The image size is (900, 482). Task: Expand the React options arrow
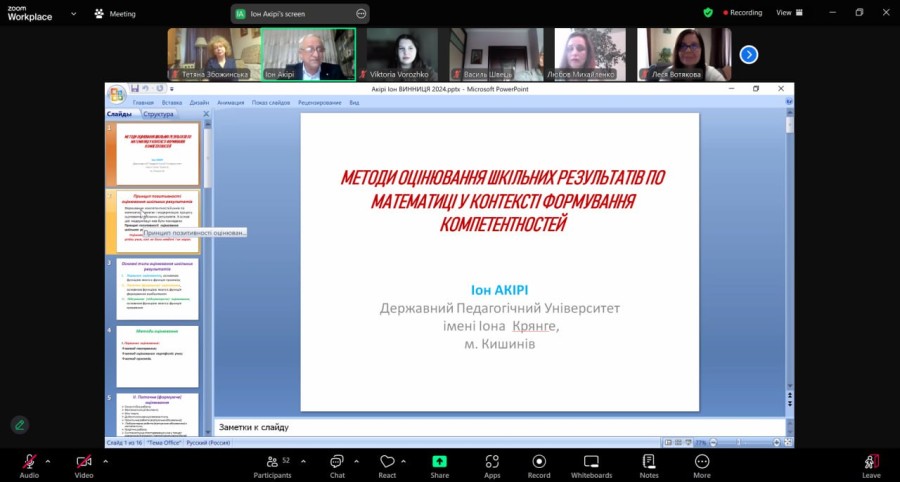point(404,461)
